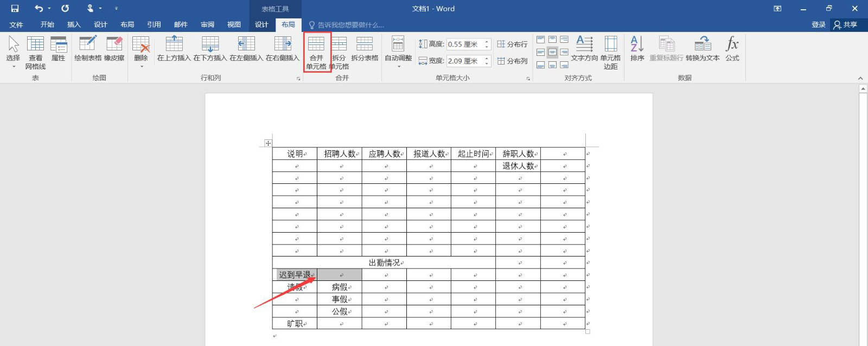
Task: Toggle the top-left cell alignment option
Action: 541,40
